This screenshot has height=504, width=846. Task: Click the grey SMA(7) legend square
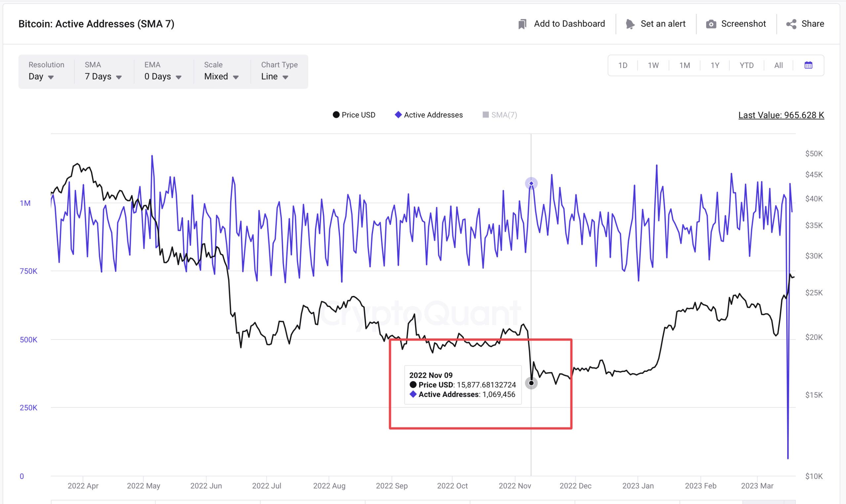pyautogui.click(x=486, y=115)
